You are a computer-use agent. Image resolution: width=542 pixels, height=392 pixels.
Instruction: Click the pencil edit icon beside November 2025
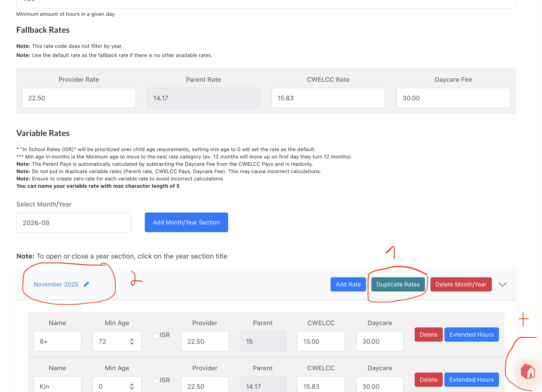(x=86, y=284)
